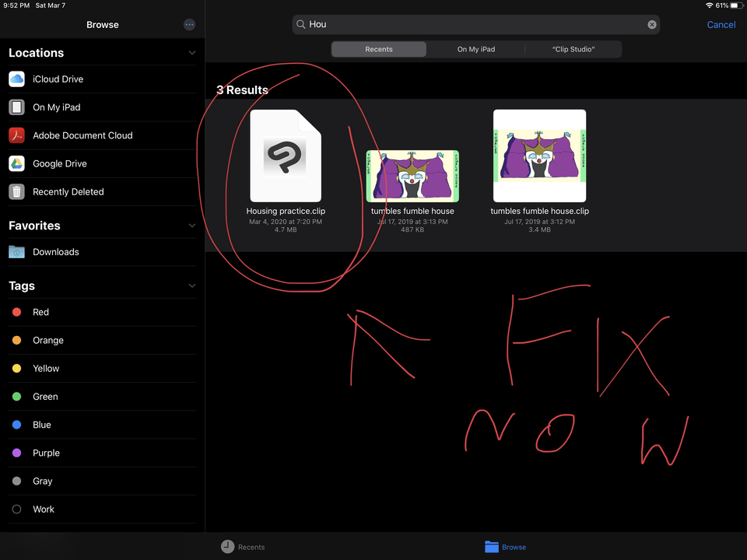
Task: Open the Housing practice.clip file
Action: pyautogui.click(x=286, y=156)
